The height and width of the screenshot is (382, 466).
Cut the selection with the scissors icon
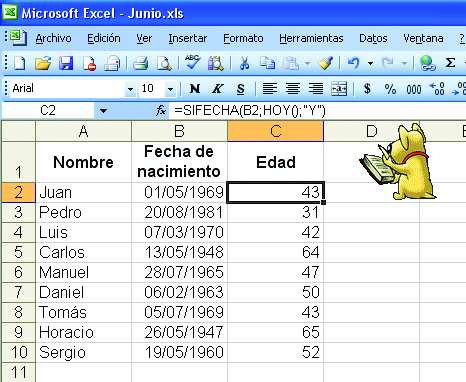point(244,63)
